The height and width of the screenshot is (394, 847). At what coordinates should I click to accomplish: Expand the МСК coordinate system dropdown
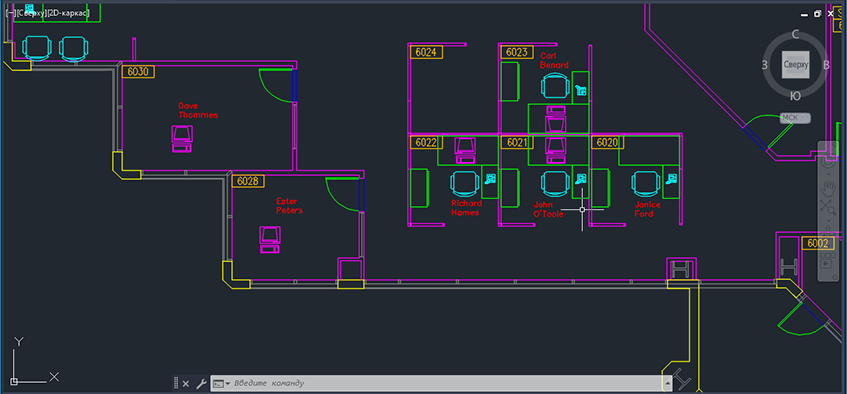click(x=795, y=117)
